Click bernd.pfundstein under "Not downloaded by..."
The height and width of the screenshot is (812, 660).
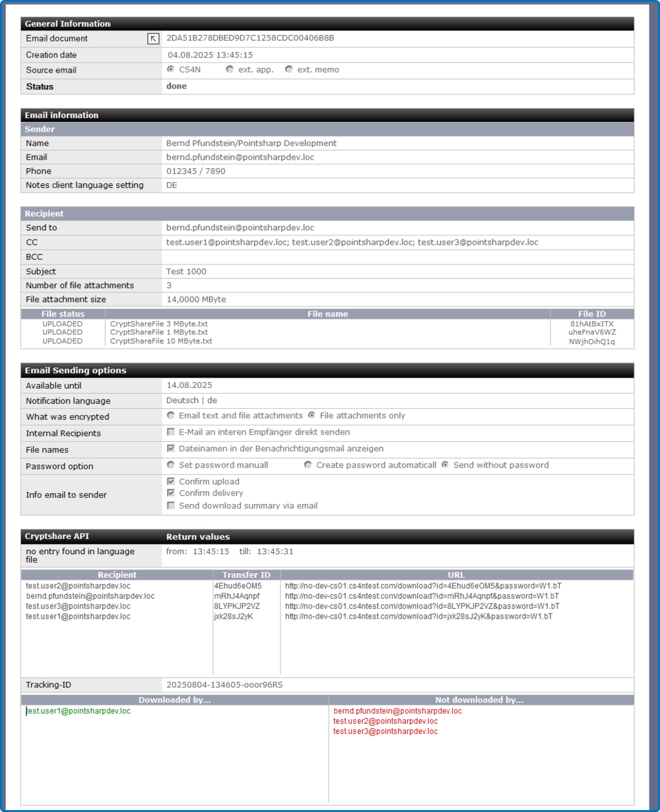click(397, 711)
